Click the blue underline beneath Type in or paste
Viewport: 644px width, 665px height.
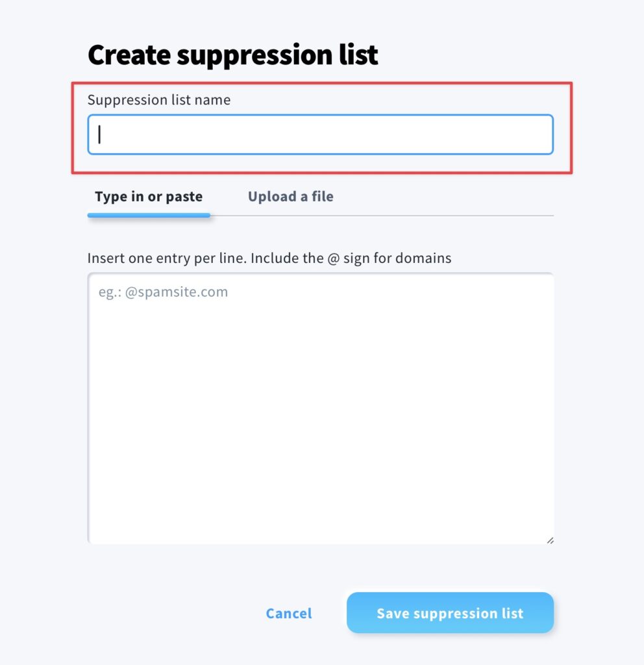pyautogui.click(x=149, y=214)
